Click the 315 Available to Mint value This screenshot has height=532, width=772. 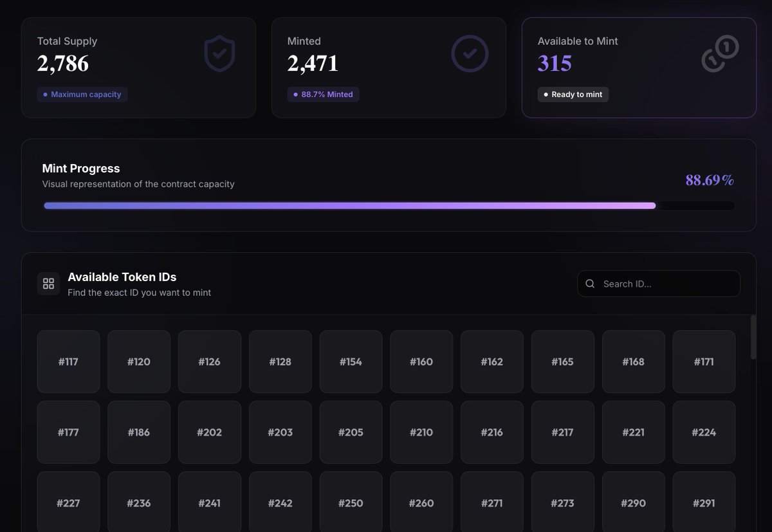(x=555, y=63)
